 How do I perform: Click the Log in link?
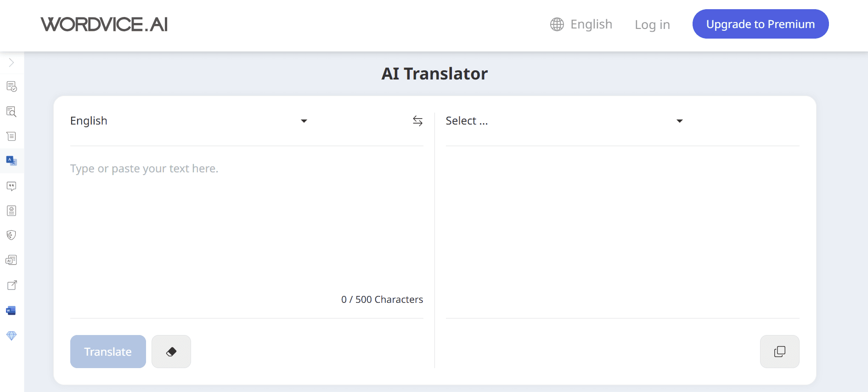[x=652, y=25]
